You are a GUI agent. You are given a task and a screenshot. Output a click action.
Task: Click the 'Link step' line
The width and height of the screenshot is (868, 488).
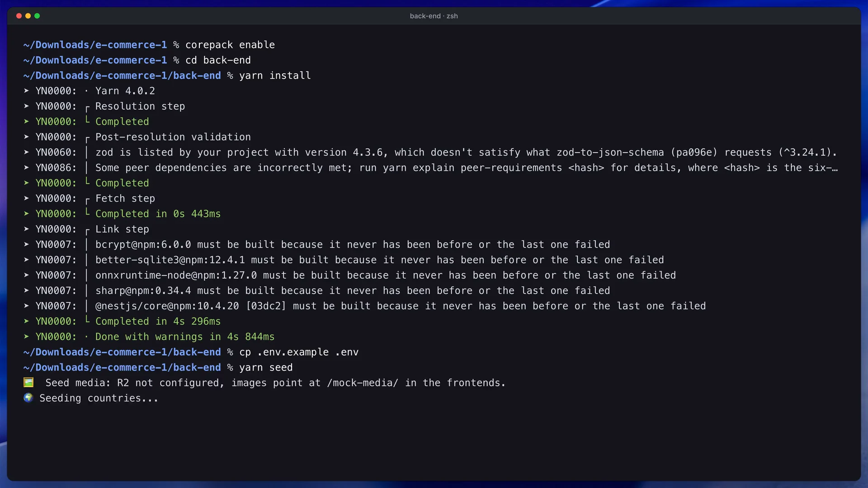pos(122,229)
